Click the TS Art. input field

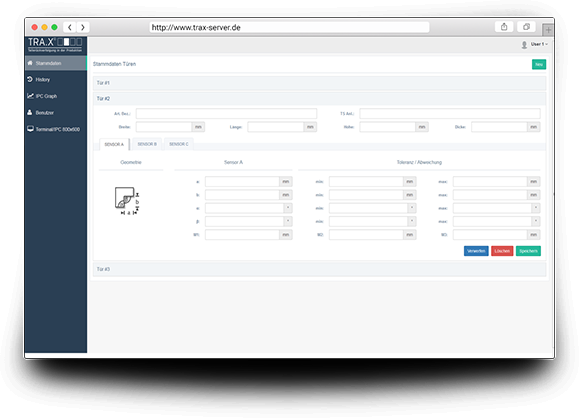pyautogui.click(x=450, y=113)
